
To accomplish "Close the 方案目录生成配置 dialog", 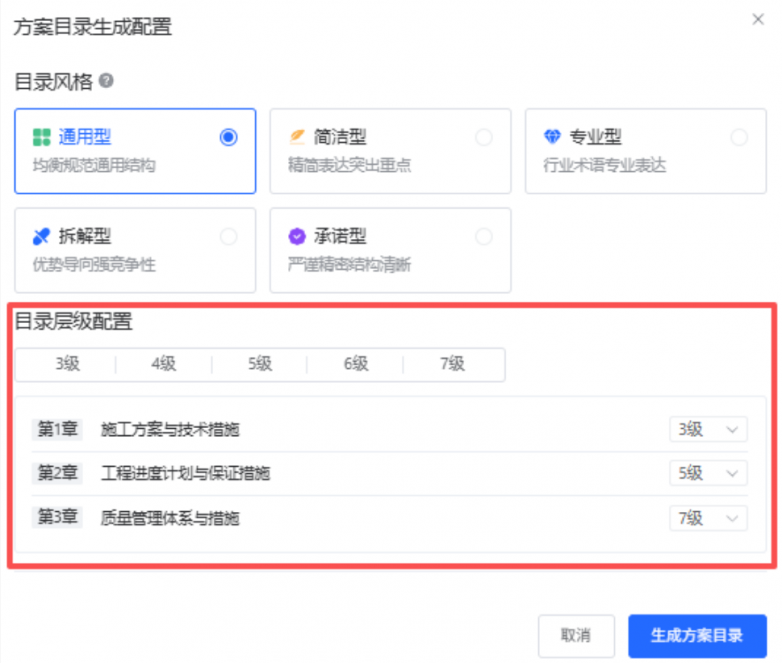I will (758, 19).
